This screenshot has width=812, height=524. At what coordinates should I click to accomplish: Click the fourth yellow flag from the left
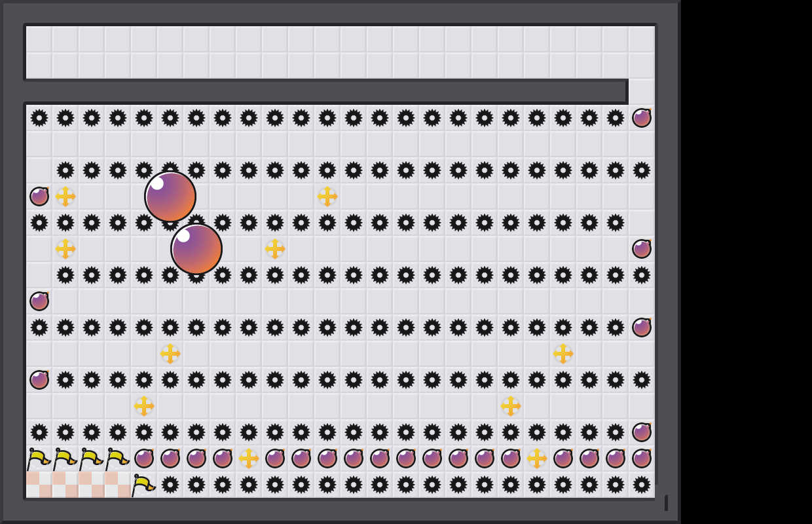point(117,458)
